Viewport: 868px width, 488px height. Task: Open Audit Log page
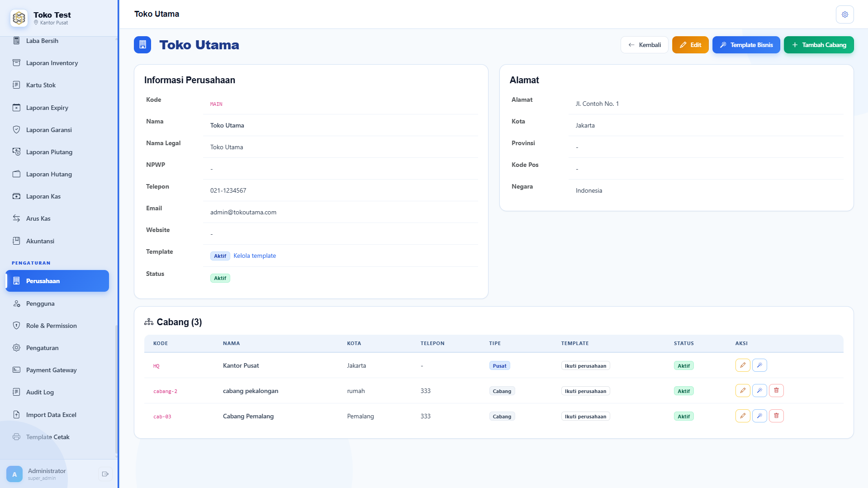[x=58, y=392]
